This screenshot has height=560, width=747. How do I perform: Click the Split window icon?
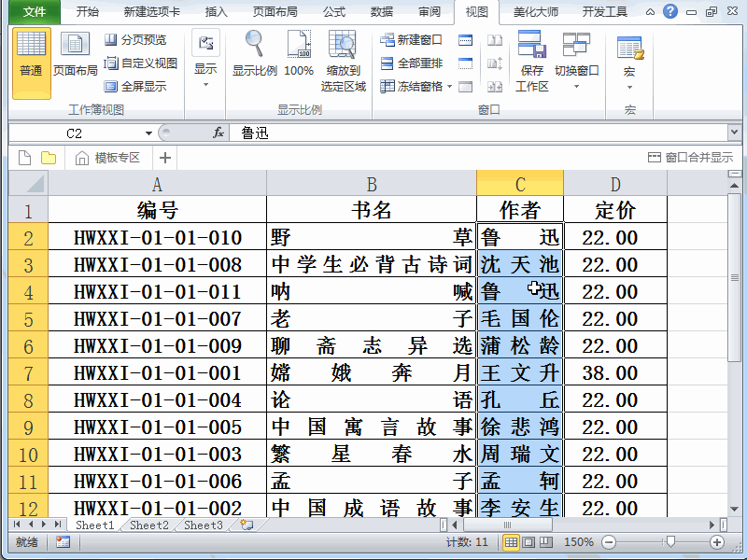click(465, 40)
